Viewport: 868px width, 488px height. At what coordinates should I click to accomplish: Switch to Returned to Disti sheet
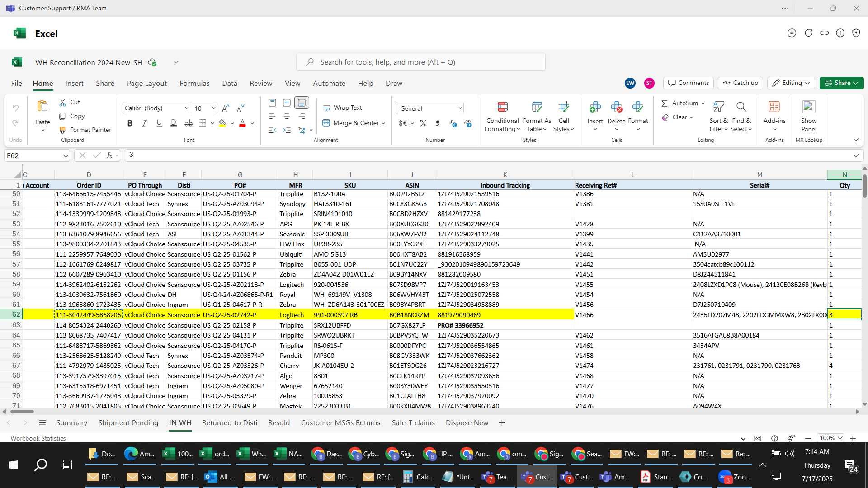click(230, 423)
